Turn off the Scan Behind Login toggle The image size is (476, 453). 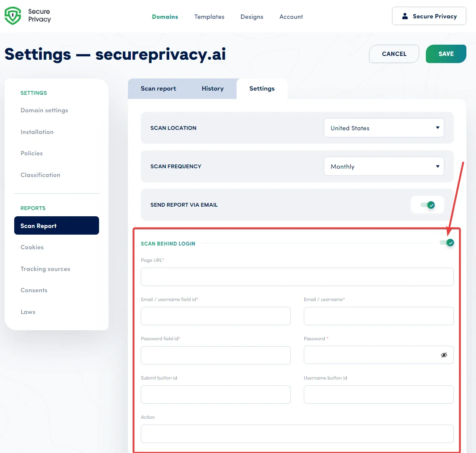coord(447,242)
